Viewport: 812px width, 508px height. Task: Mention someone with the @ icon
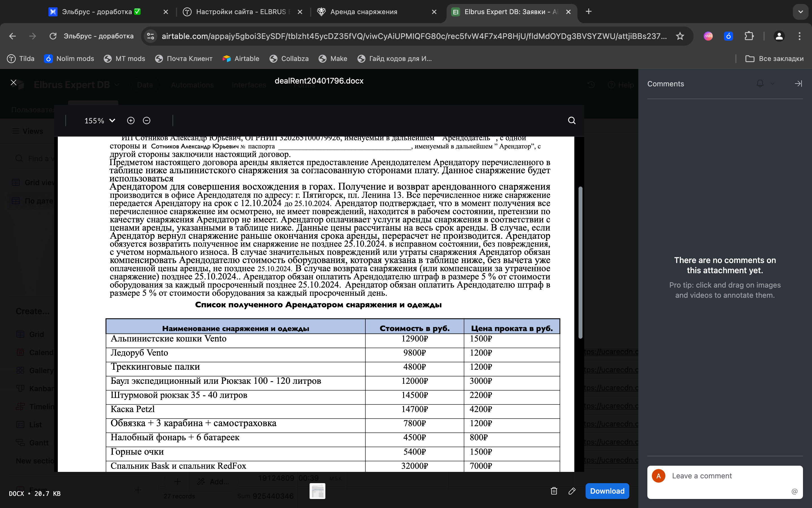pos(794,492)
